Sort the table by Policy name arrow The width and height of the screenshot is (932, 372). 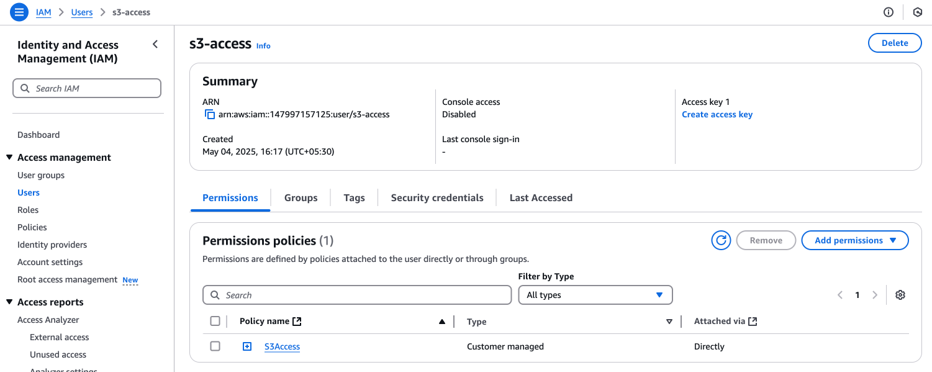(442, 321)
